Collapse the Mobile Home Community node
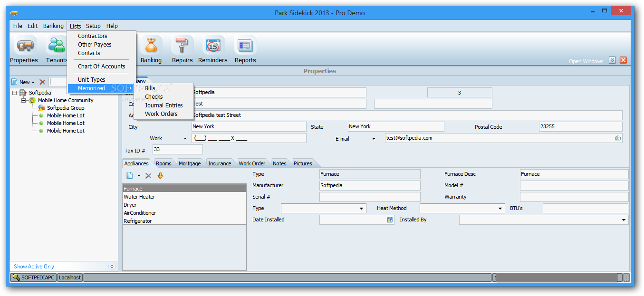Screen dimensions: 644x296 pos(24,100)
